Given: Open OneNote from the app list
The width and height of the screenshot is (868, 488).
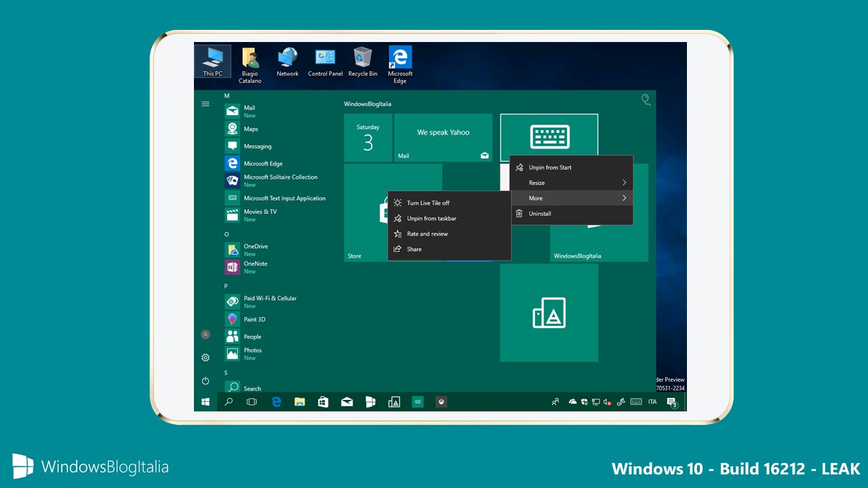Looking at the screenshot, I should pyautogui.click(x=275, y=267).
